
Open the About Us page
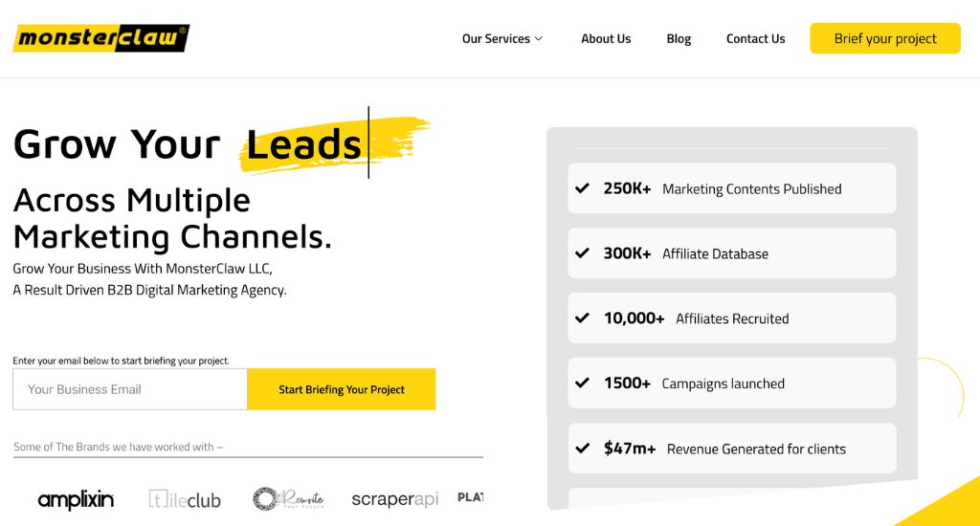point(606,39)
